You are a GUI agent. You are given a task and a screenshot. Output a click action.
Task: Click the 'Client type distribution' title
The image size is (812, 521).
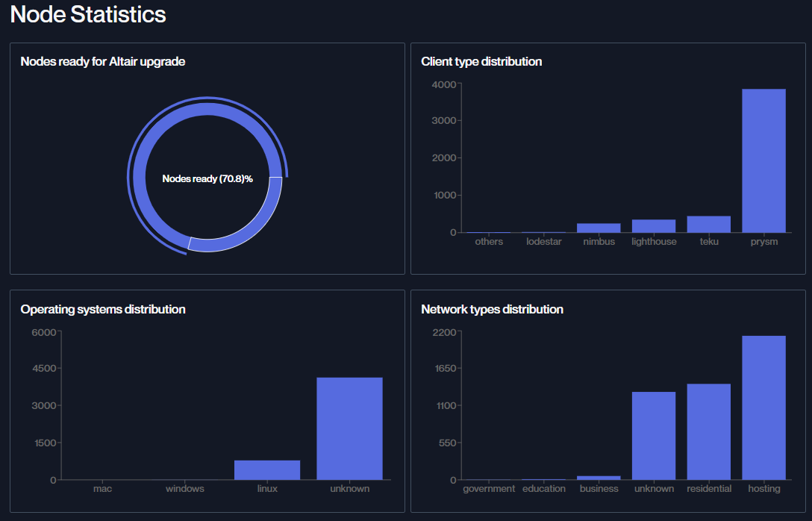click(x=481, y=61)
